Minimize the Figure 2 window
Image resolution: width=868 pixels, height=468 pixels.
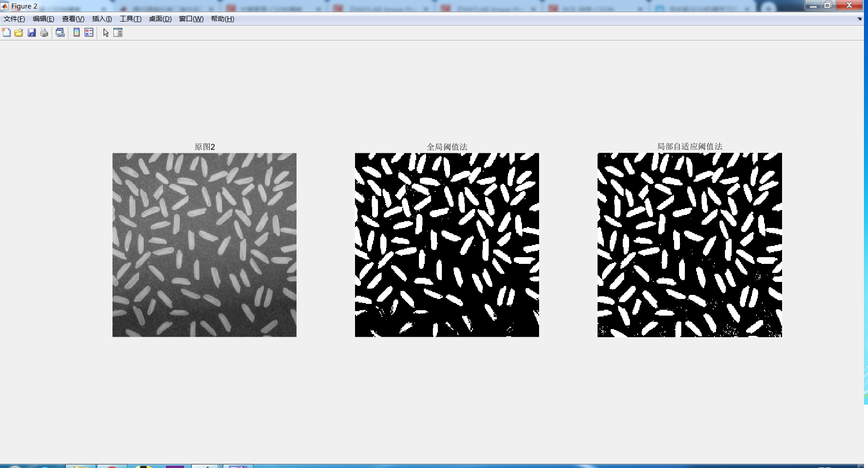(813, 5)
